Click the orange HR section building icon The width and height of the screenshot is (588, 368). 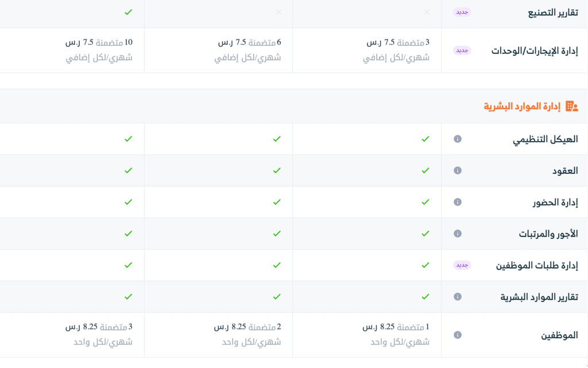coord(571,106)
